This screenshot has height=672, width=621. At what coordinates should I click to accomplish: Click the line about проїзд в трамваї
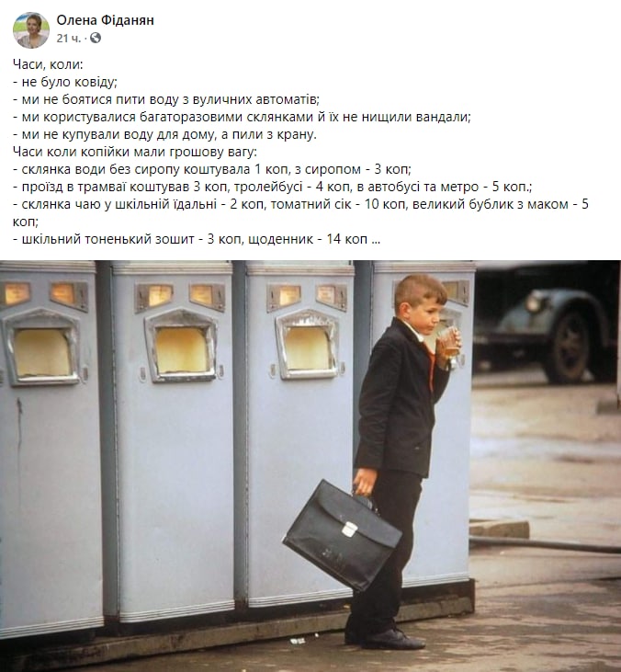[x=273, y=187]
